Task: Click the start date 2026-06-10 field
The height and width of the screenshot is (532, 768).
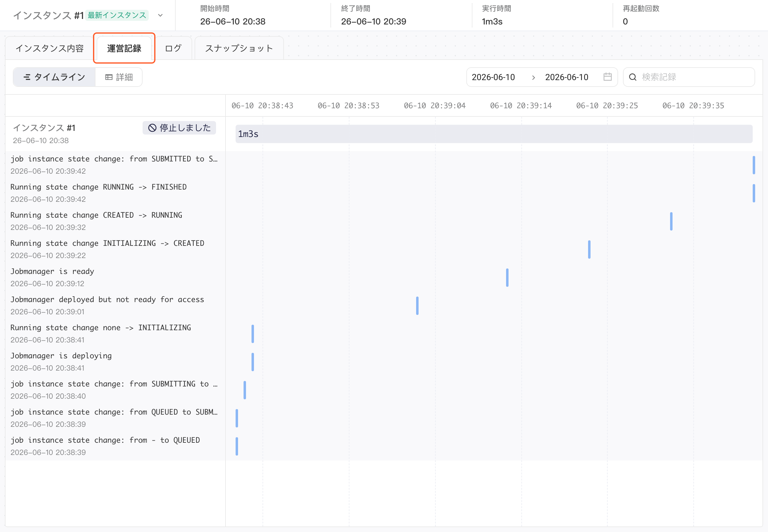Action: [494, 77]
